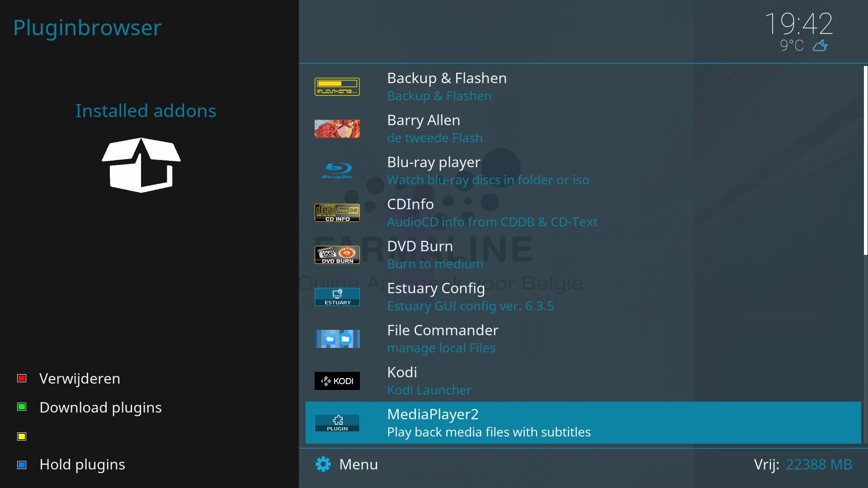Click the CD INFO plugin icon
Viewport: 868px width, 488px height.
pyautogui.click(x=337, y=213)
